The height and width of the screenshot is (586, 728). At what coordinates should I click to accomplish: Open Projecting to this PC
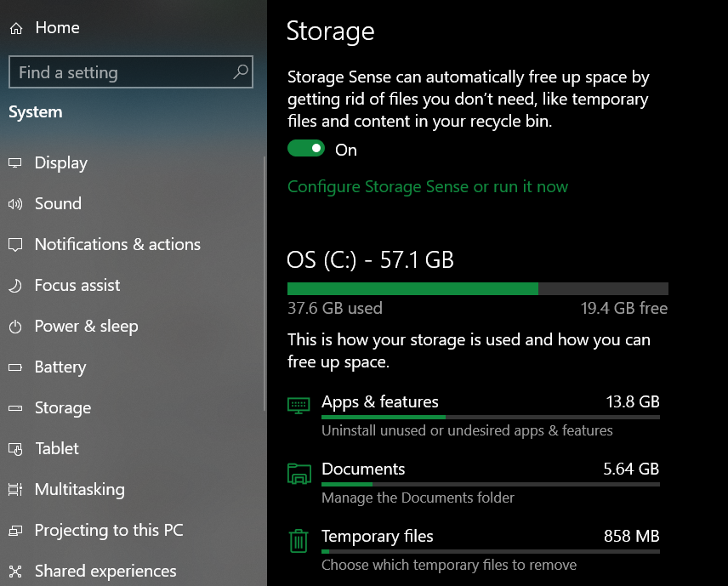tap(109, 531)
